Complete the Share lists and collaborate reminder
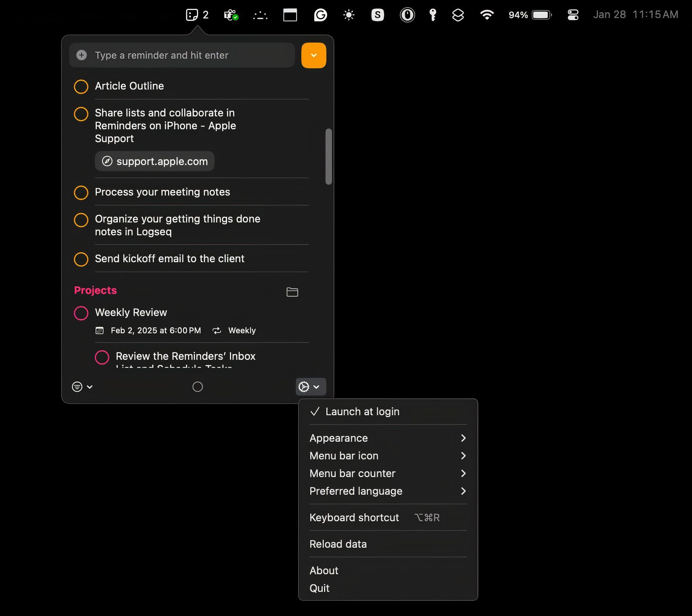 pyautogui.click(x=81, y=114)
